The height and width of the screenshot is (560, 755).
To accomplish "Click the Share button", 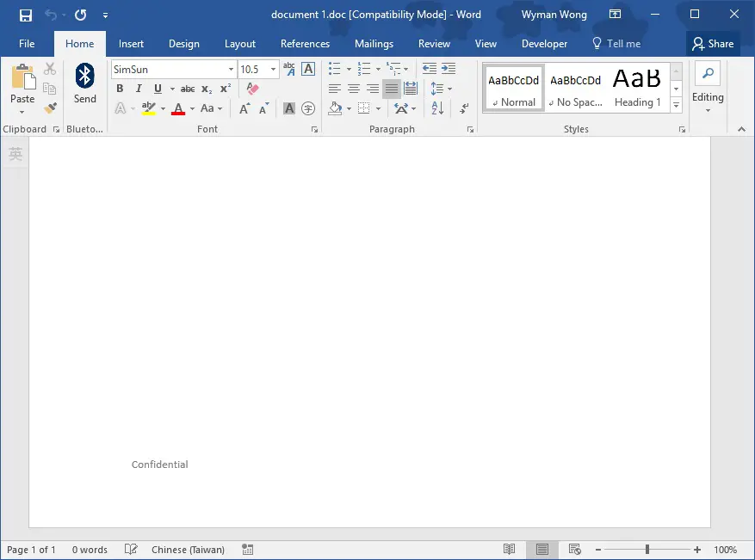I will click(x=713, y=44).
